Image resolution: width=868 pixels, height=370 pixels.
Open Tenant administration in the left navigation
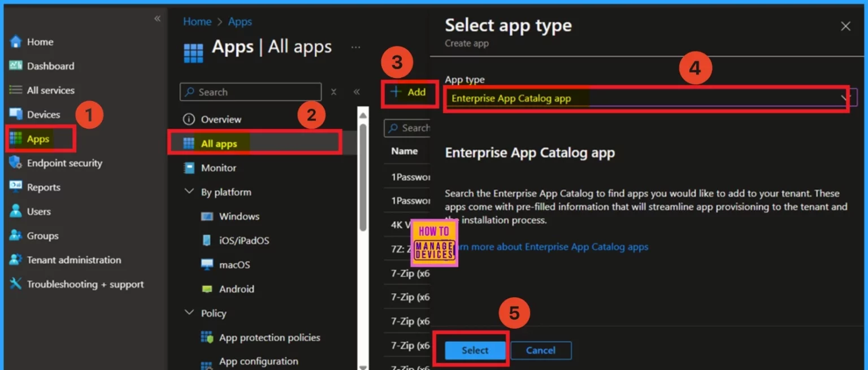[x=74, y=260]
